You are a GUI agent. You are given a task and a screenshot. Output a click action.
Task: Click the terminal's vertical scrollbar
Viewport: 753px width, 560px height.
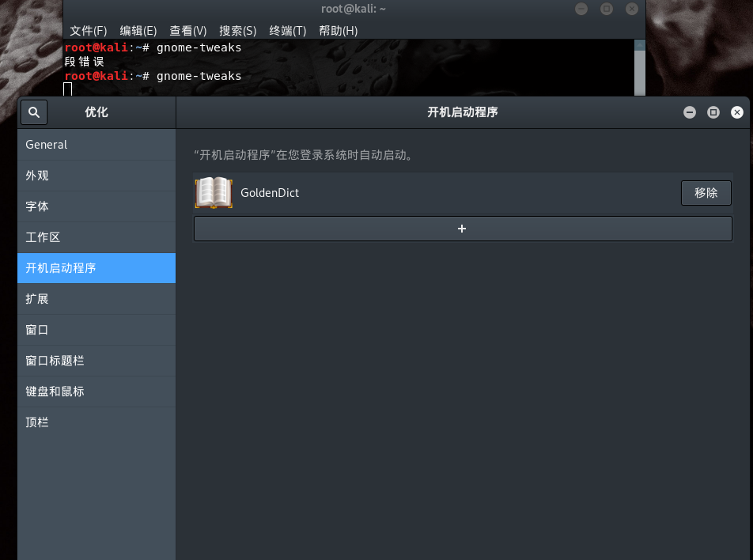(640, 68)
